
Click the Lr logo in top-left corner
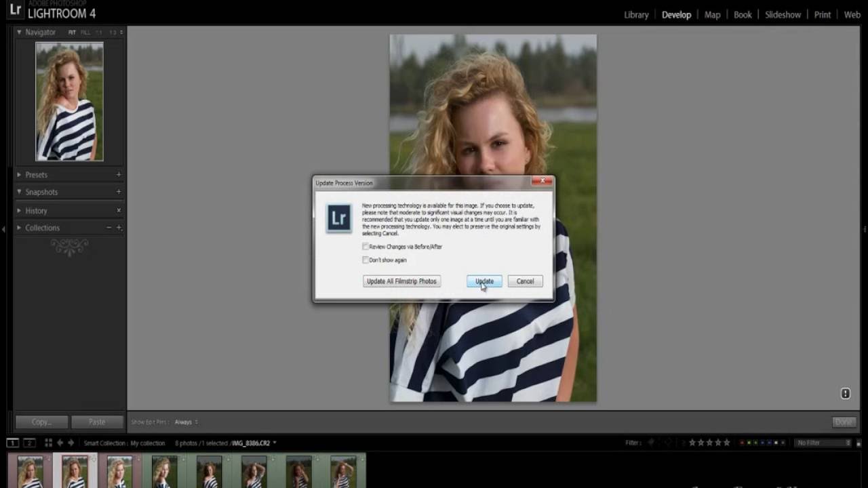pyautogui.click(x=15, y=10)
